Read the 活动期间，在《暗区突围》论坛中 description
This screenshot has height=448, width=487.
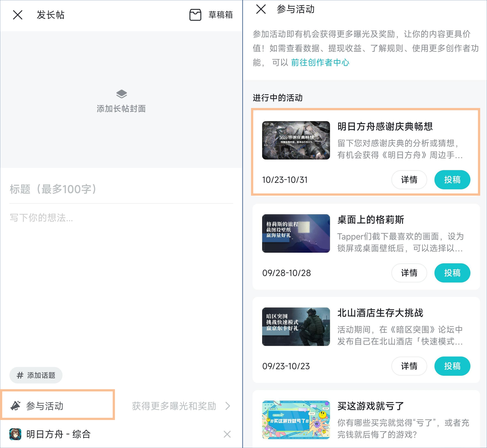[x=400, y=335]
